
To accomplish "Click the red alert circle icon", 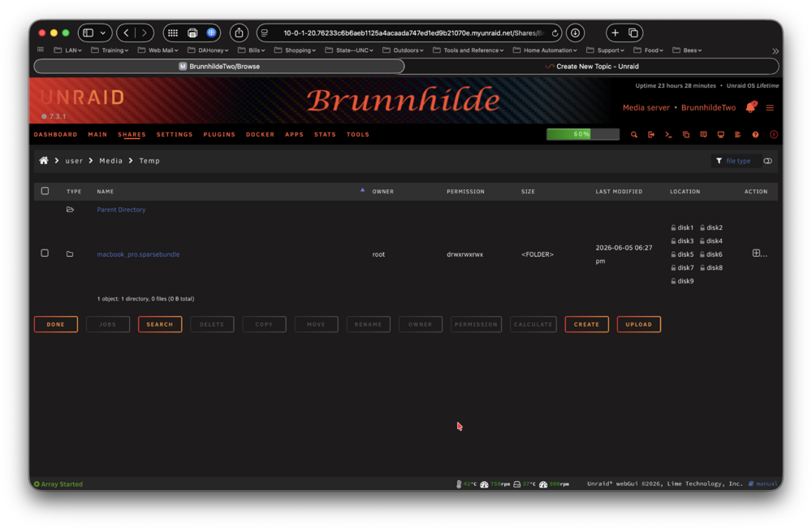I will pos(774,135).
